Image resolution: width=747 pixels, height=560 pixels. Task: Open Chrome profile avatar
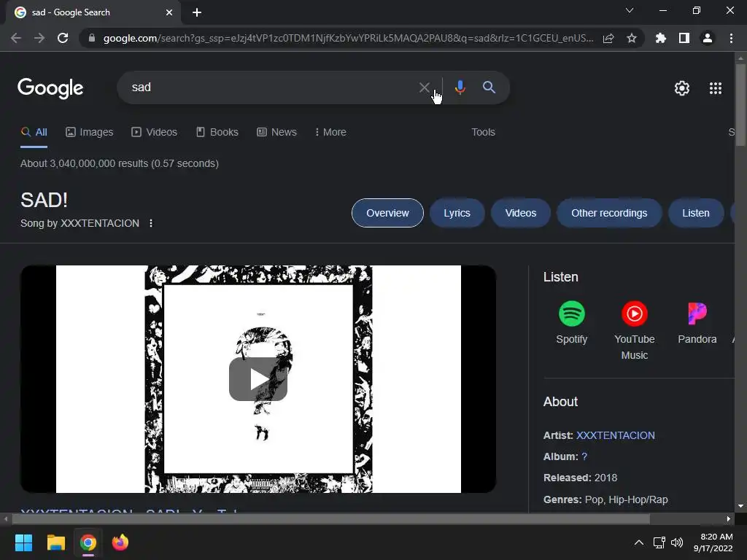tap(708, 38)
